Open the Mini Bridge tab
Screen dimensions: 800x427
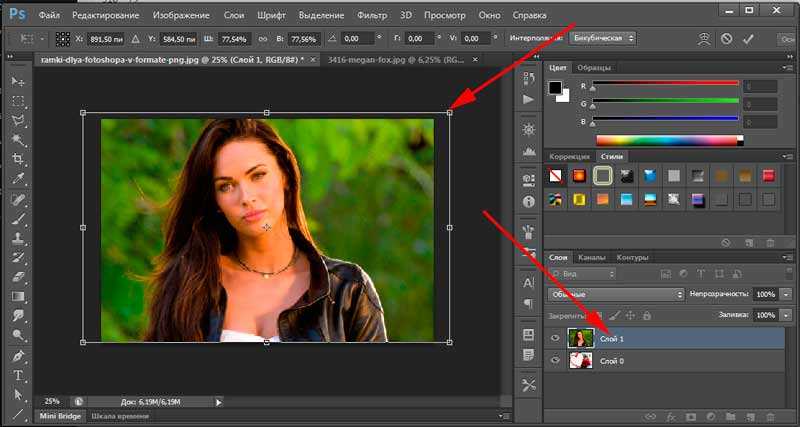pyautogui.click(x=60, y=416)
